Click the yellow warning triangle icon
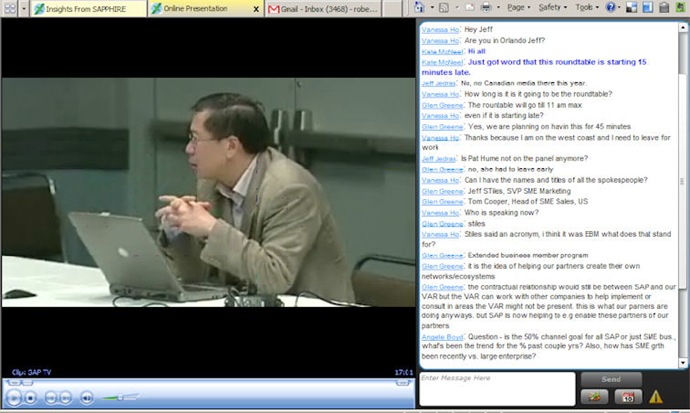 [656, 397]
